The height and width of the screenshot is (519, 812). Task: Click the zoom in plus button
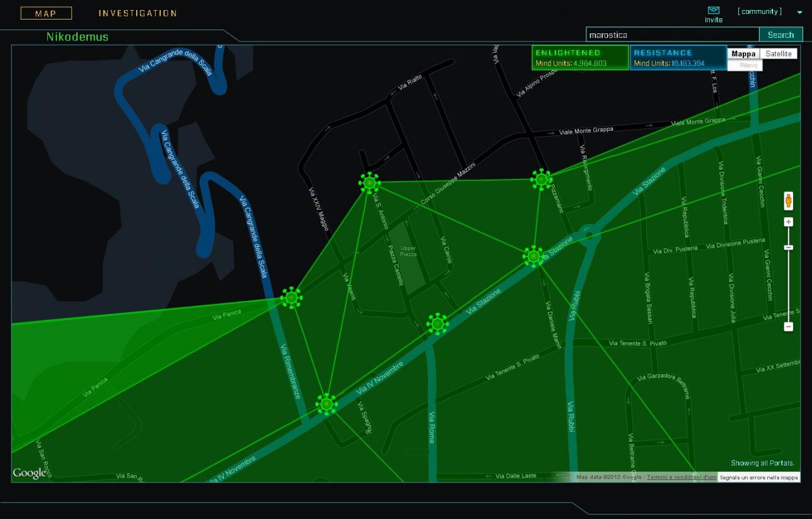tap(788, 222)
